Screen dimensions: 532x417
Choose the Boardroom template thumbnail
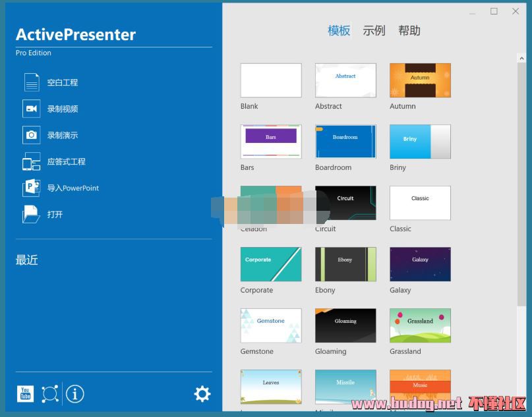coord(345,142)
